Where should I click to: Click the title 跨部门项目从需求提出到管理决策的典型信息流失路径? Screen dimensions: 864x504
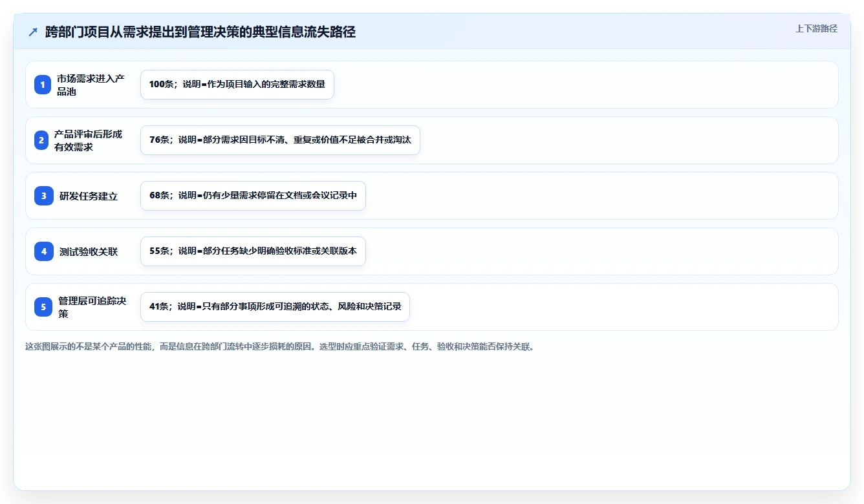coord(200,32)
